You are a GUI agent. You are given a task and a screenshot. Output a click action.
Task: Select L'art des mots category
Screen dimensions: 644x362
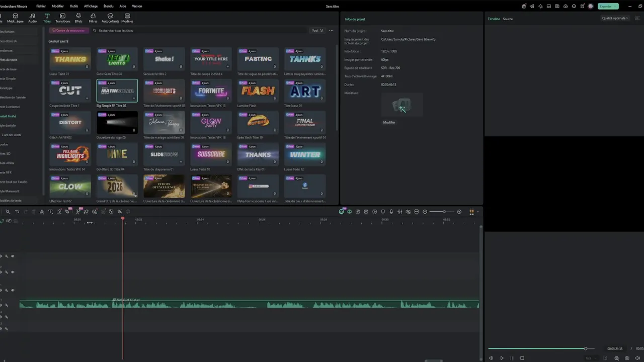[11, 135]
